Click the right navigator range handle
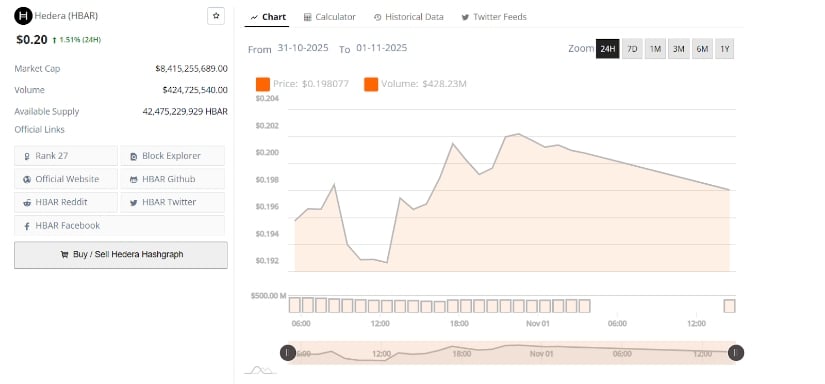This screenshot has height=384, width=825. pos(736,352)
